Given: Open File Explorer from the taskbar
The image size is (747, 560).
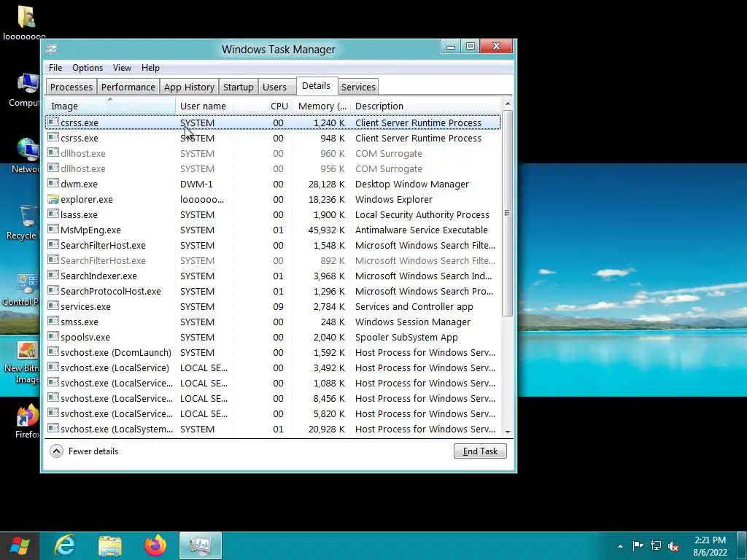Looking at the screenshot, I should 110,545.
